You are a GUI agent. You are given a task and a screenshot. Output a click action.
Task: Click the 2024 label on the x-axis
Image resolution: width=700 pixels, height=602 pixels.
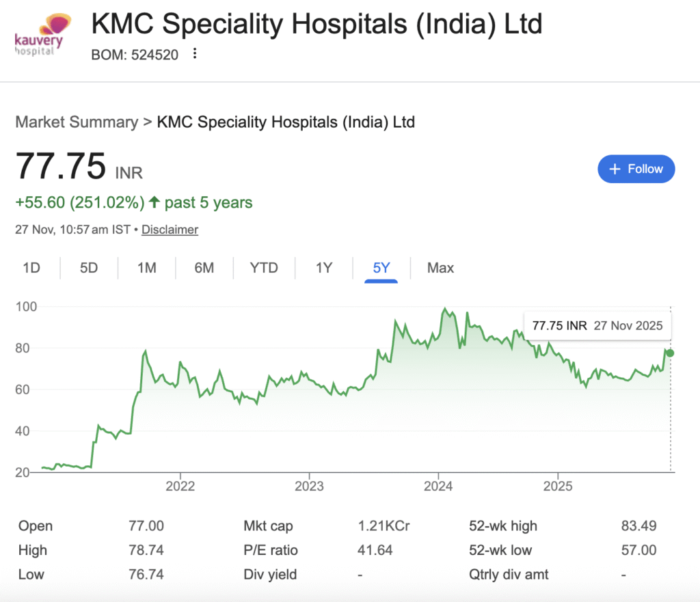tap(438, 487)
